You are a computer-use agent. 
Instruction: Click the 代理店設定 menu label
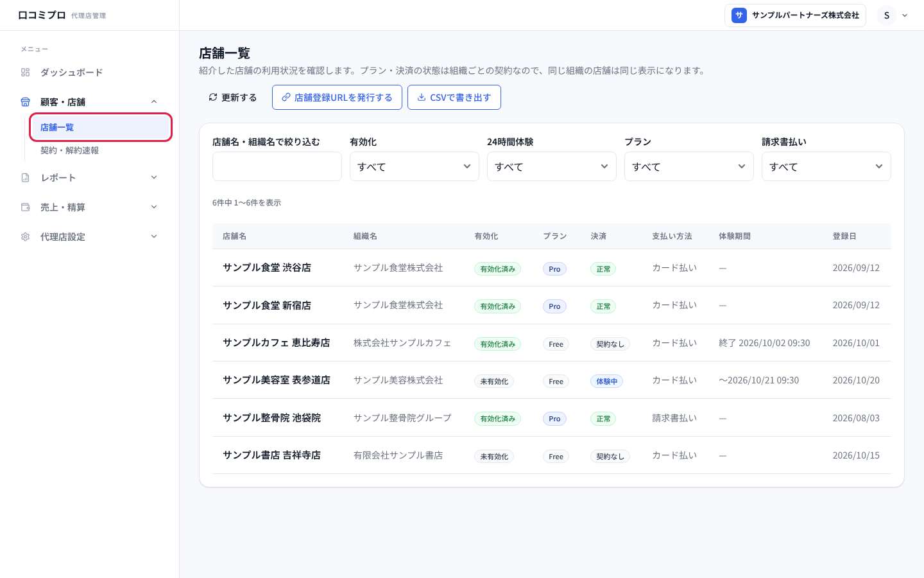point(63,237)
